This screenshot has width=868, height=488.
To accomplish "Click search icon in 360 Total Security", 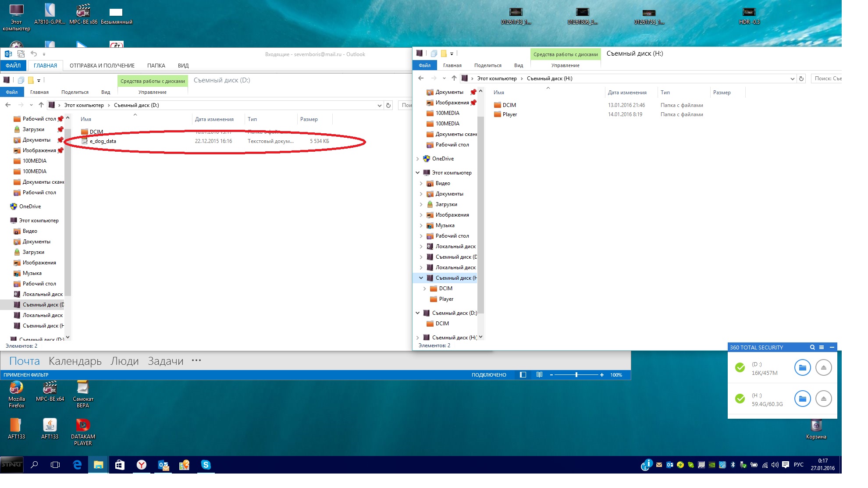I will (812, 347).
